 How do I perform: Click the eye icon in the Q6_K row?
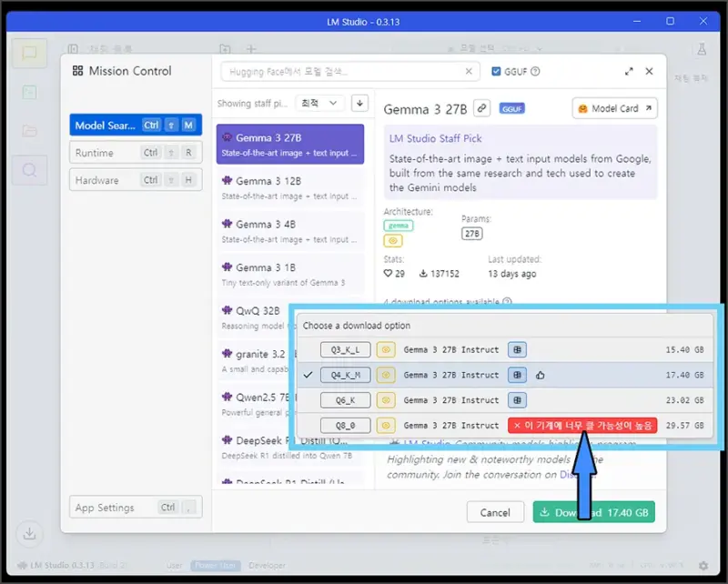pyautogui.click(x=386, y=399)
